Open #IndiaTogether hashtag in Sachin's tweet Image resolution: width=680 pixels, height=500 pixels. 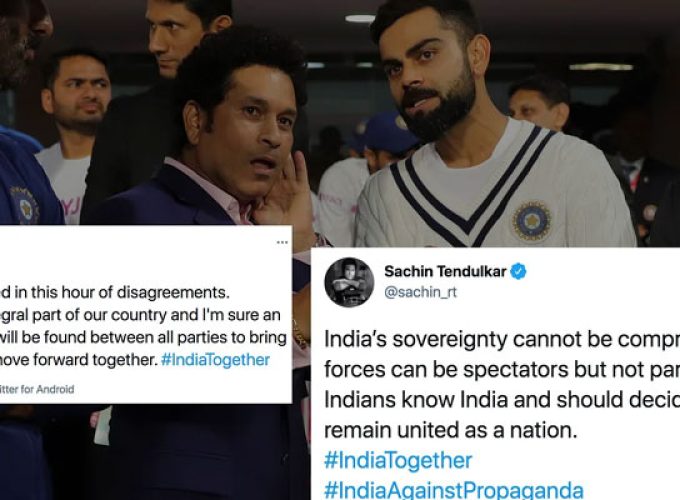398,461
